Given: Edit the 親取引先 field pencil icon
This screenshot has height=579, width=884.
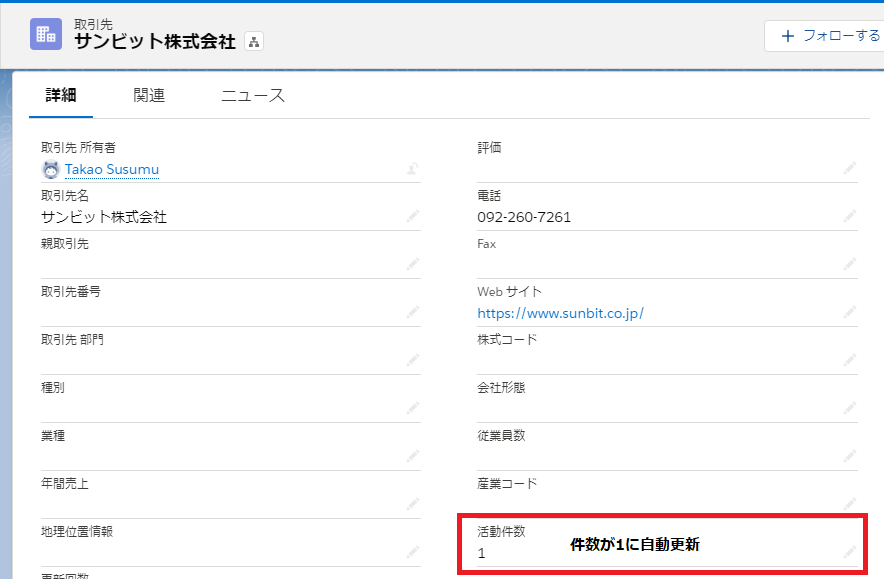Looking at the screenshot, I should pos(413,264).
